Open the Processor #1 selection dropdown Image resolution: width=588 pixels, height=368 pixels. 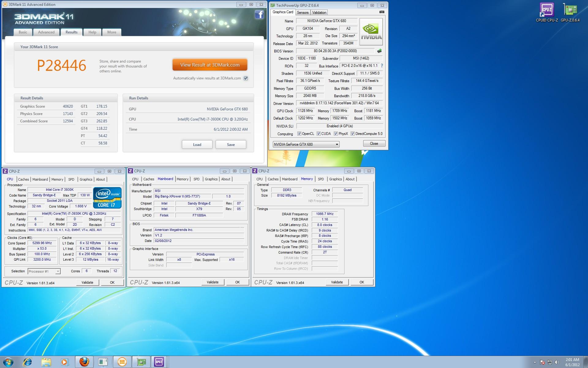[44, 271]
